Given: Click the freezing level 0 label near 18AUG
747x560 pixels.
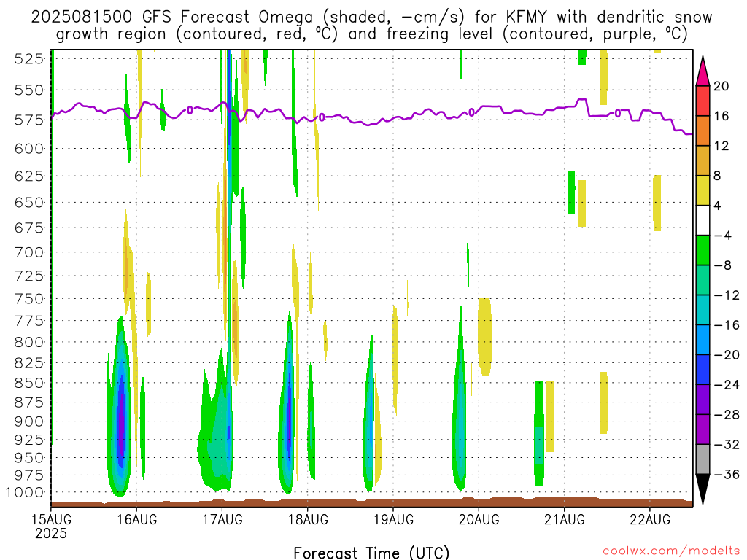Looking at the screenshot, I should point(322,117).
